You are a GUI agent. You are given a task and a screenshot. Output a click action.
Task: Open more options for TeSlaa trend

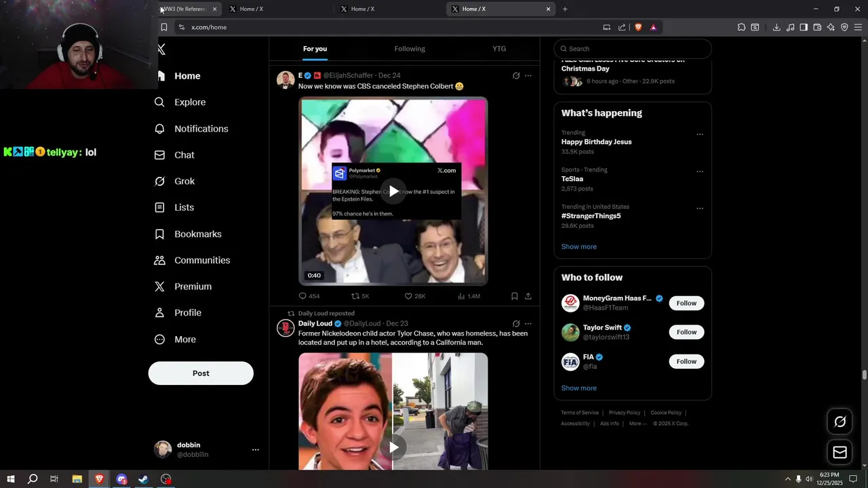(700, 171)
